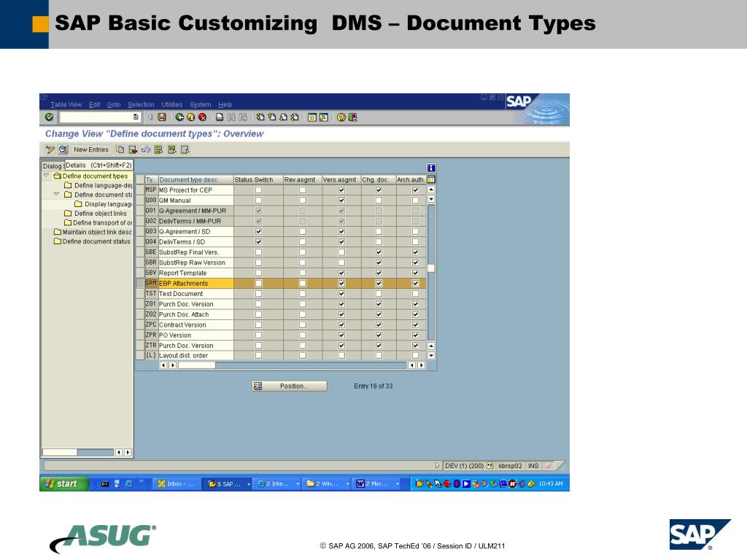747x560 pixels.
Task: Click the Undo change icon
Action: pos(146,149)
